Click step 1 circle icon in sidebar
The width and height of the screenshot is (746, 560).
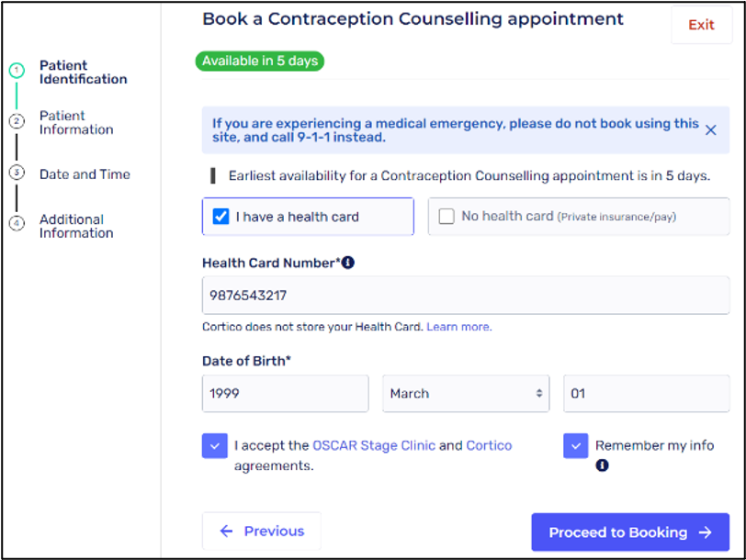pos(17,71)
